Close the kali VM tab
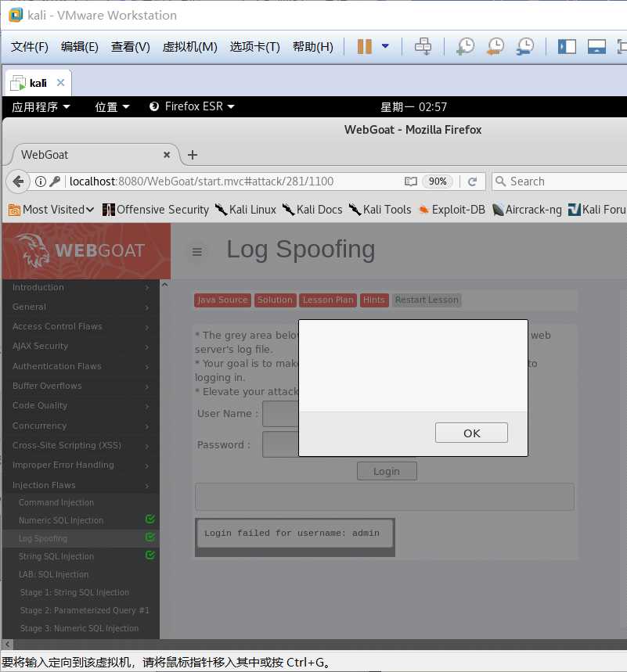 (60, 82)
